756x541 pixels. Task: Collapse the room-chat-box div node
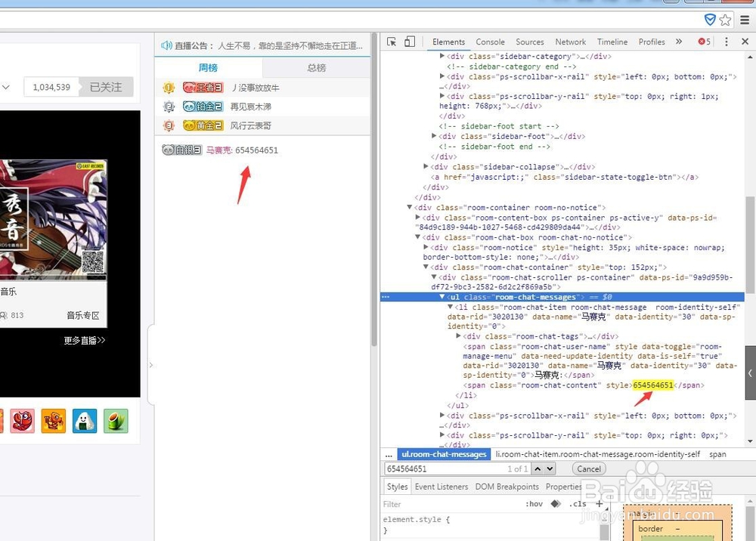click(417, 237)
